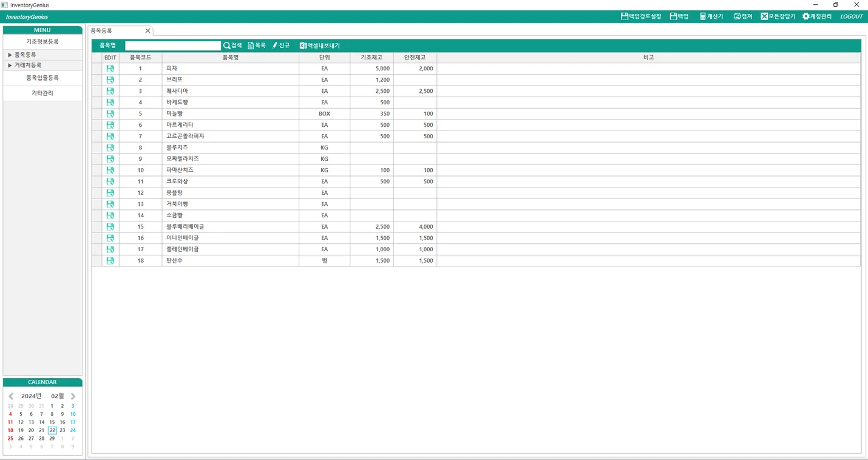The width and height of the screenshot is (868, 460).
Task: Click the 검색 search button
Action: [232, 46]
